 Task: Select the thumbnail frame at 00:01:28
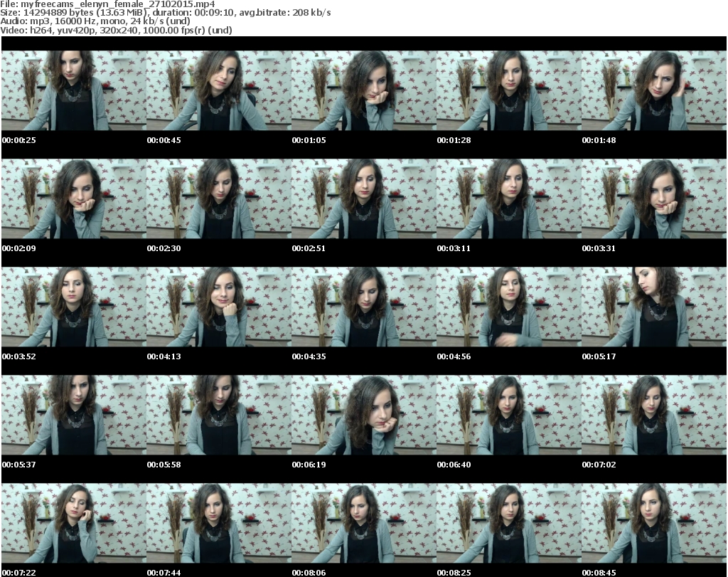(509, 90)
